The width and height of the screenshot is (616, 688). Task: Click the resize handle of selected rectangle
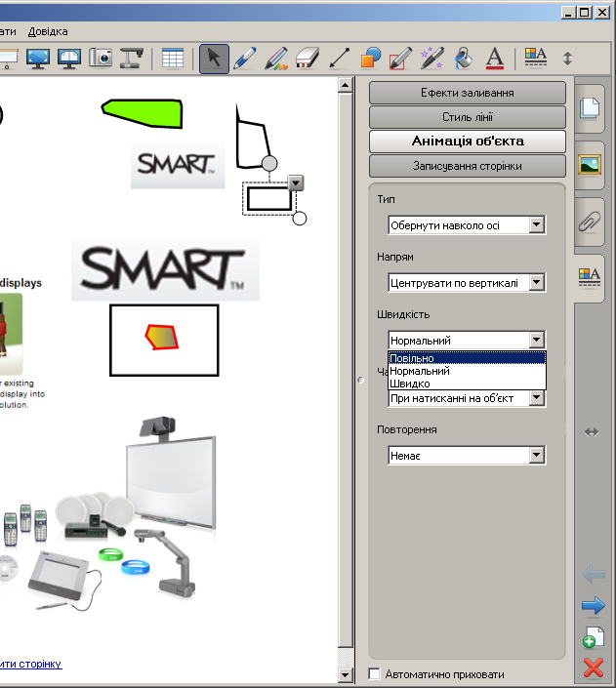(x=300, y=218)
